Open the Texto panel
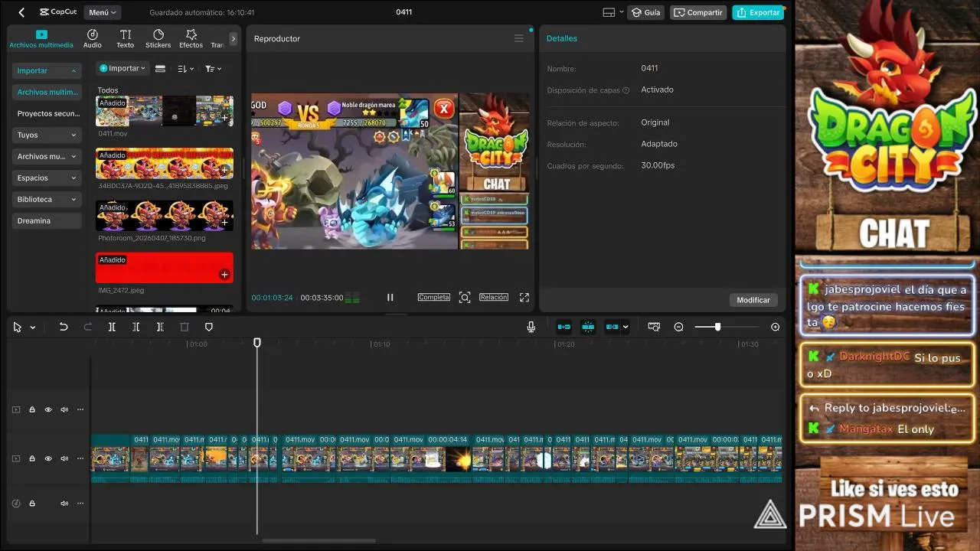This screenshot has height=551, width=980. [126, 38]
